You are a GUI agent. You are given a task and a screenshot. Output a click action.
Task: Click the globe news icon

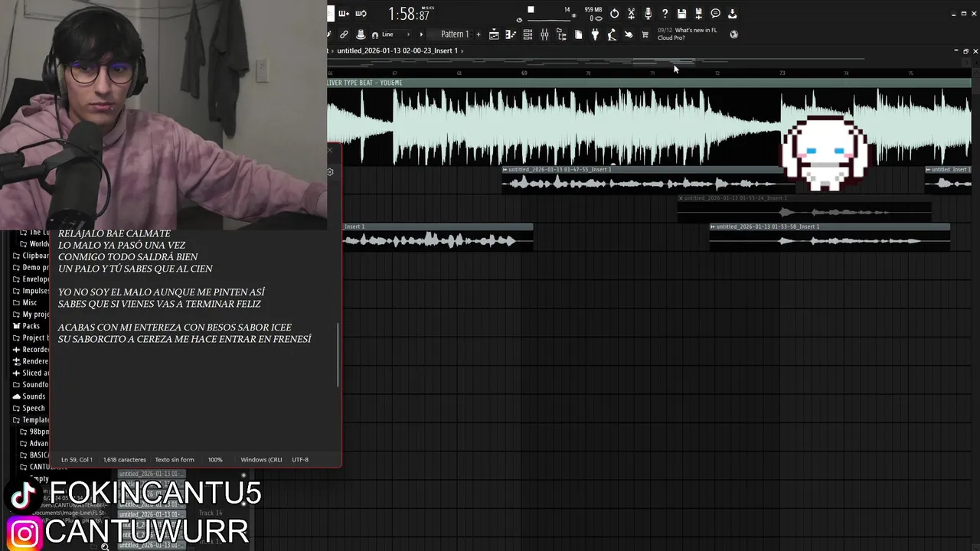pyautogui.click(x=733, y=34)
